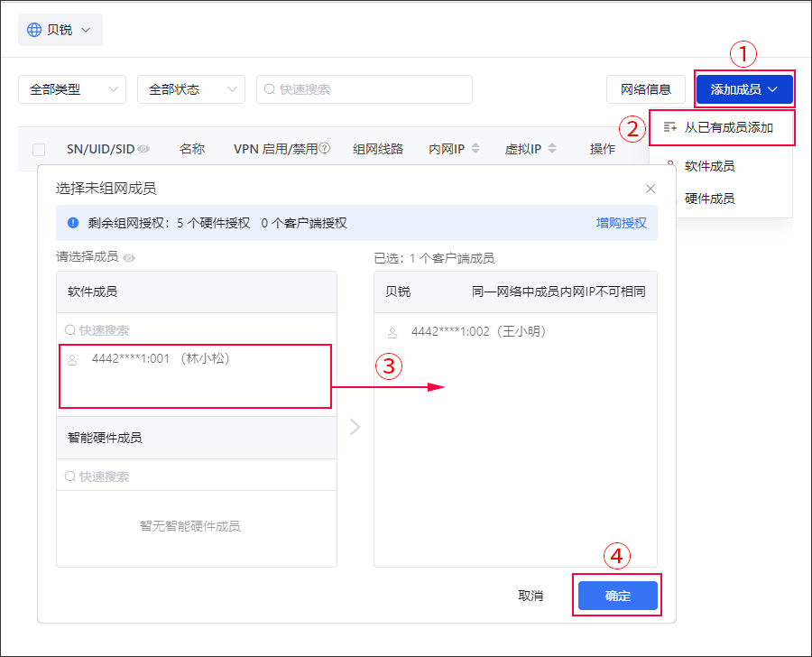Open the 全部状态 filter dropdown

tap(191, 89)
